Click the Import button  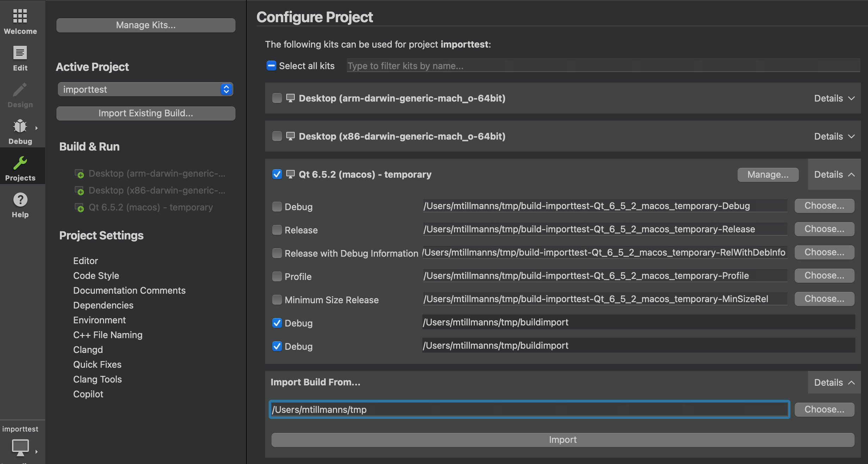(563, 440)
